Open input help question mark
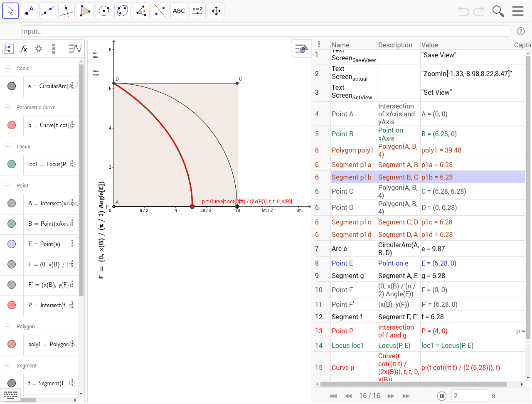The height and width of the screenshot is (404, 532). (x=520, y=31)
